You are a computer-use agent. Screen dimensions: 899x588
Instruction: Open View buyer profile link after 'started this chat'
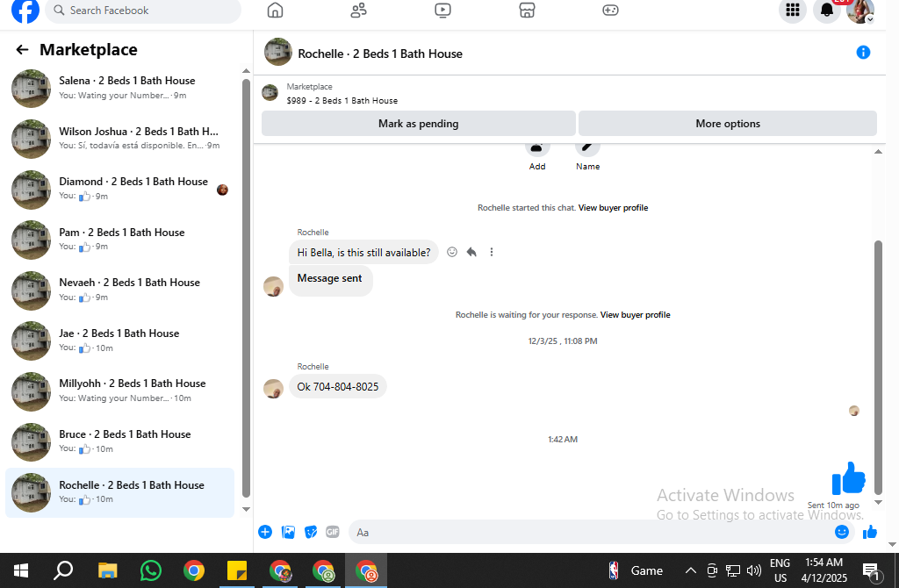[x=613, y=207]
